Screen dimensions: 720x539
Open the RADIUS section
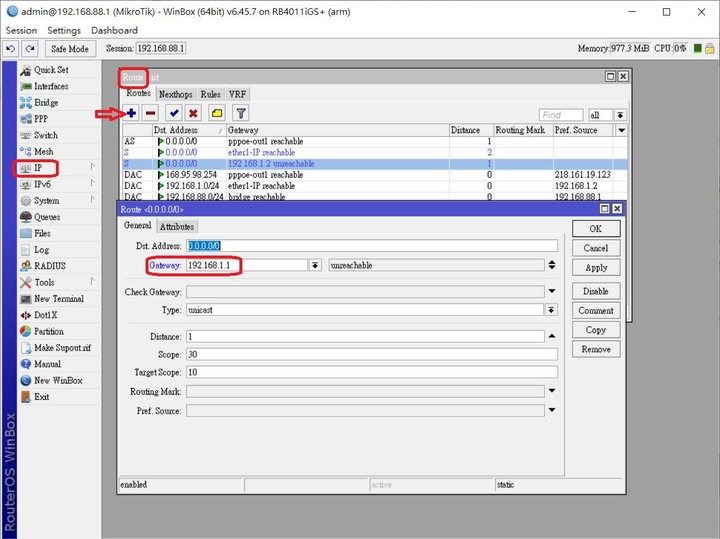point(50,266)
